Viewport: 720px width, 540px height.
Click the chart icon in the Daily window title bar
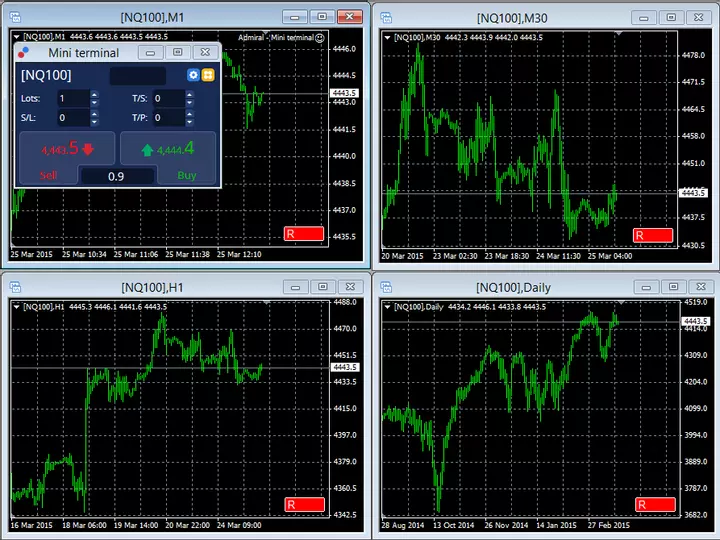point(386,287)
